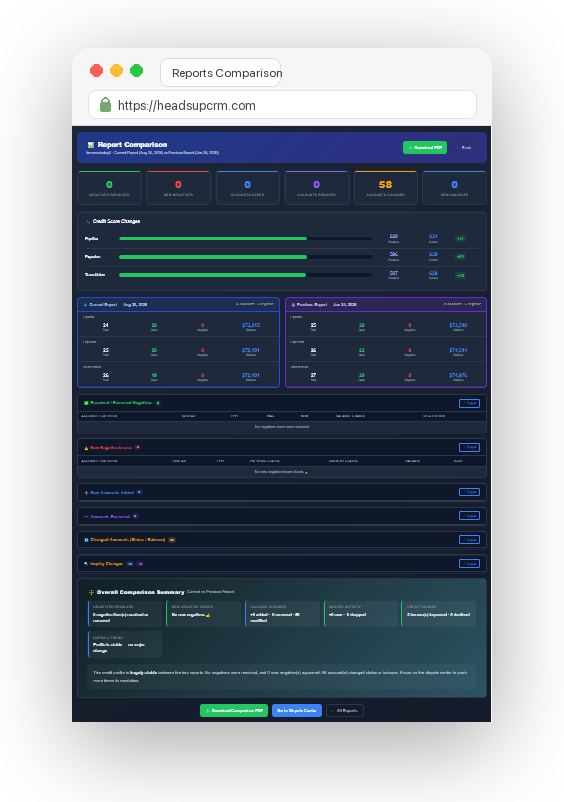564x802 pixels.
Task: Click the Overall Trend summary card
Action: coord(125,644)
